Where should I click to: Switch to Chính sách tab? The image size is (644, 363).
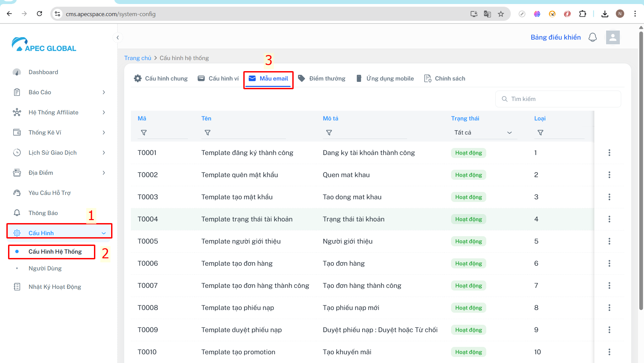point(445,79)
